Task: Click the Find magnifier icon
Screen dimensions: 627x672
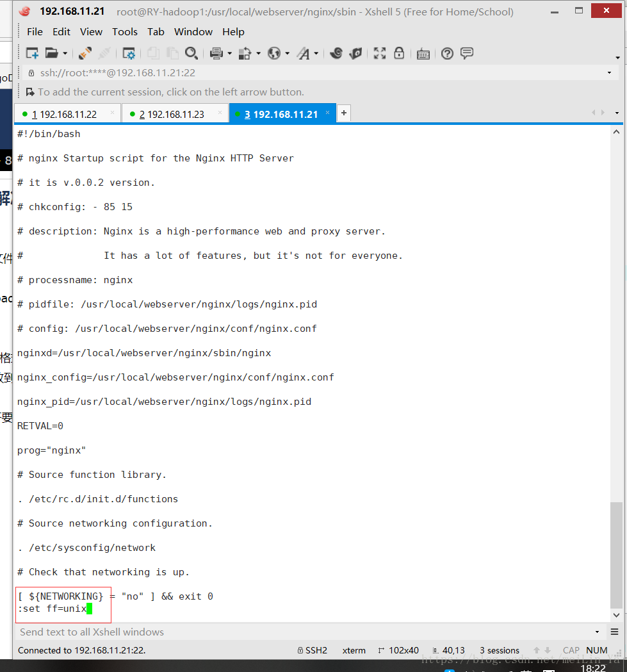Action: pyautogui.click(x=191, y=54)
